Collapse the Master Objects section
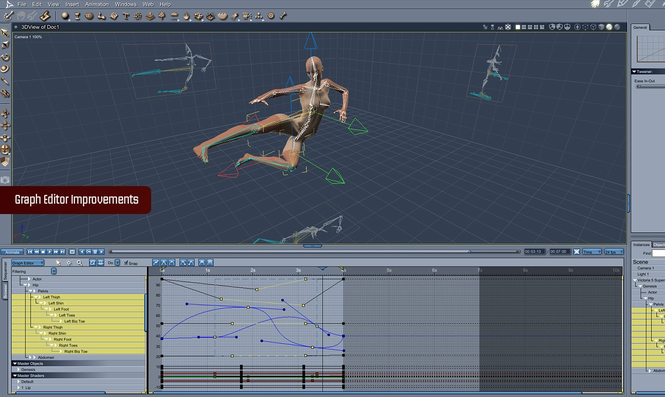Image resolution: width=665 pixels, height=397 pixels. (x=15, y=363)
